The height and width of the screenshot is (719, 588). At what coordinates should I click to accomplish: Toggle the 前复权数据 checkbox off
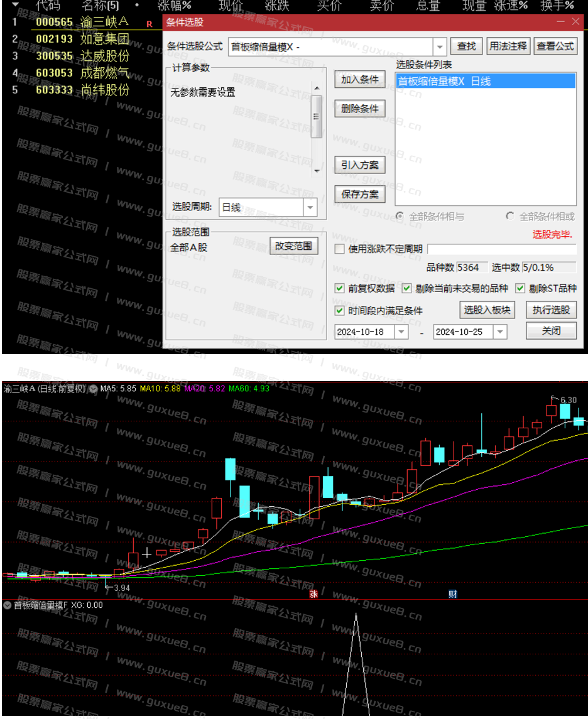point(339,288)
